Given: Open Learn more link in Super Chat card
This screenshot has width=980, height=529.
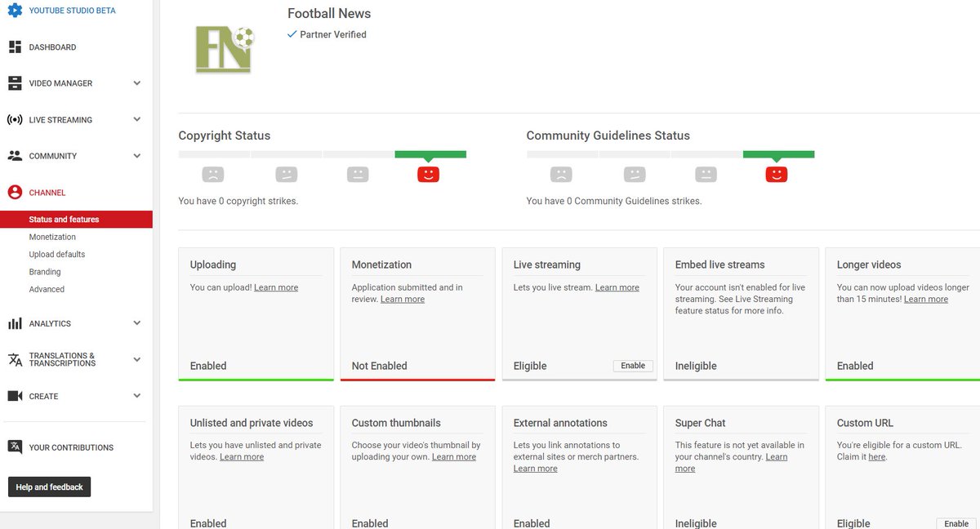Looking at the screenshot, I should click(732, 463).
